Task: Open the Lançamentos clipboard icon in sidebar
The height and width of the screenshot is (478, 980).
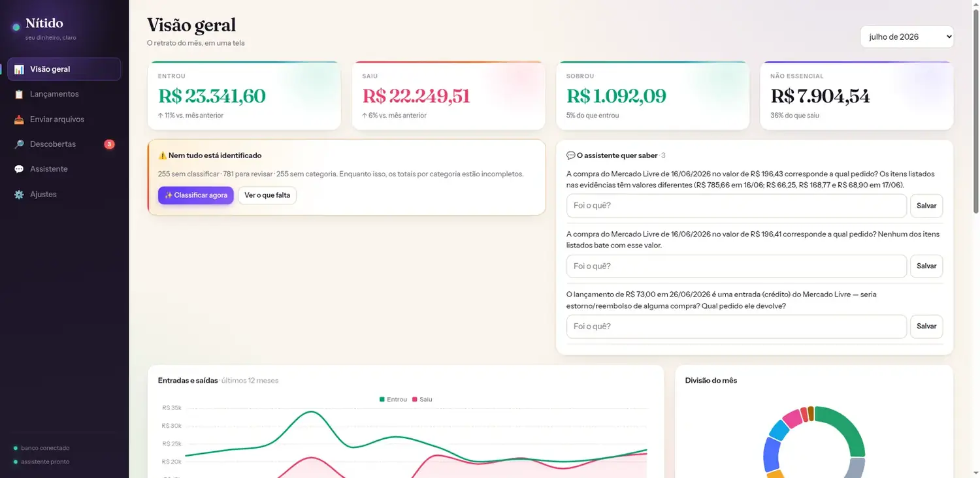Action: click(19, 94)
